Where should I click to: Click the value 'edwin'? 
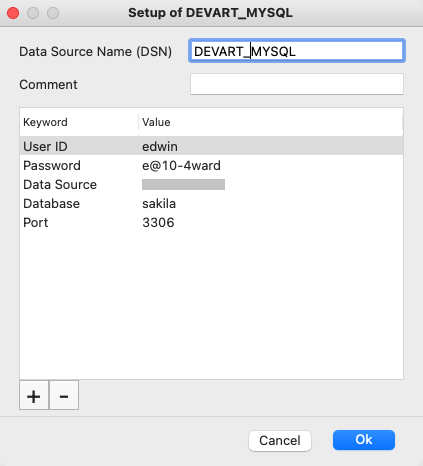pos(160,146)
